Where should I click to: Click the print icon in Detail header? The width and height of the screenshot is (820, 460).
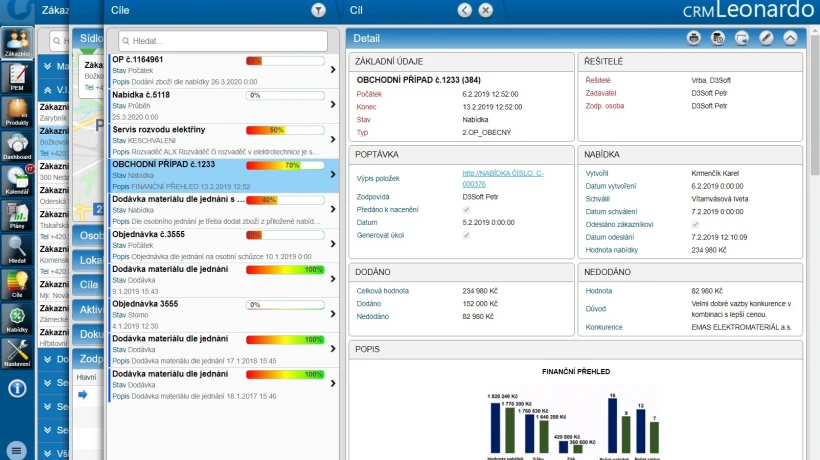pos(693,38)
